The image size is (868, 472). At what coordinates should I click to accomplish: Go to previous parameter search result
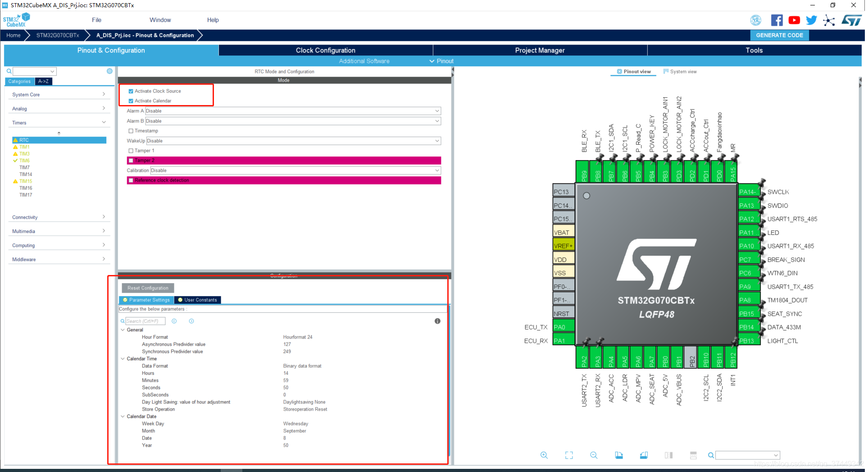coord(174,321)
